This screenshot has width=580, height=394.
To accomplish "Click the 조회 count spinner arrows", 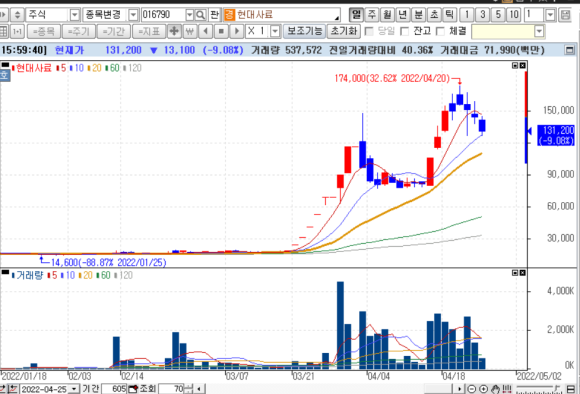I will [189, 389].
